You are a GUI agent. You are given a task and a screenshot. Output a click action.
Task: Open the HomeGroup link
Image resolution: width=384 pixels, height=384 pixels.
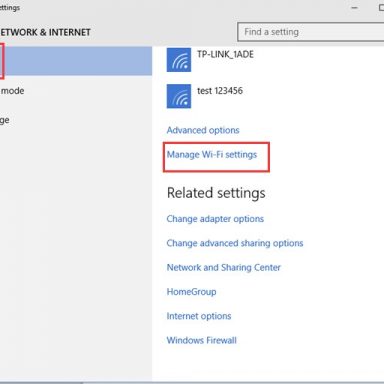191,292
